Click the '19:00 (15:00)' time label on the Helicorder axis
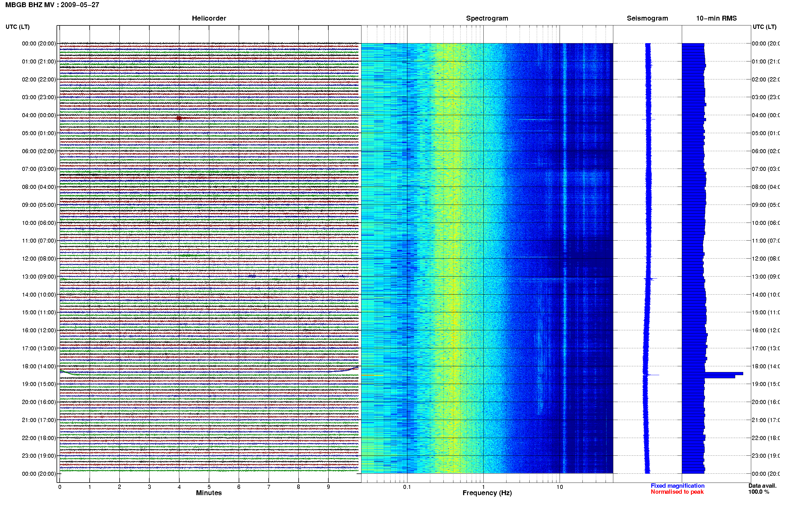Image resolution: width=812 pixels, height=508 pixels. [39, 384]
